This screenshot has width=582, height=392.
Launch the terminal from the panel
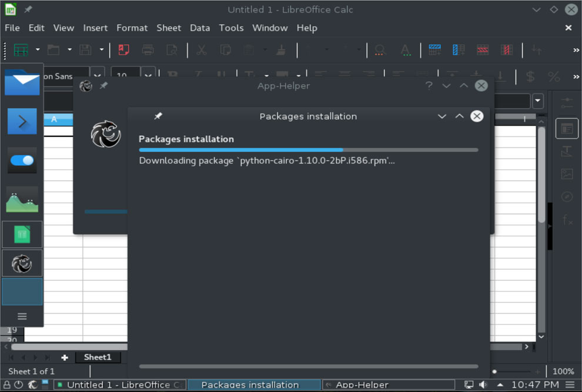coord(22,122)
